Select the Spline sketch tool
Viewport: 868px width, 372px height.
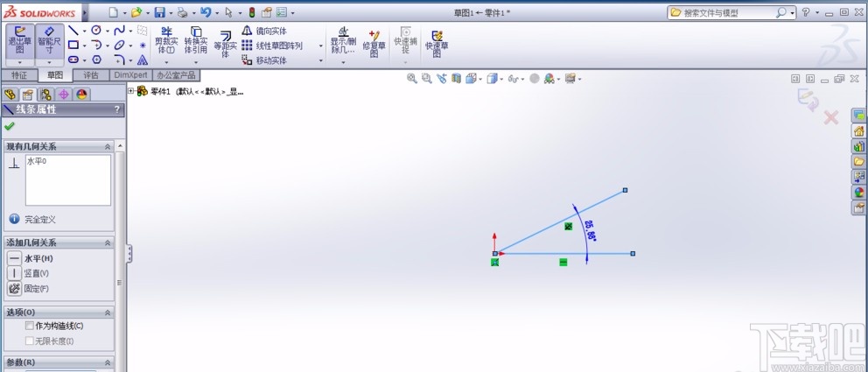[x=120, y=31]
